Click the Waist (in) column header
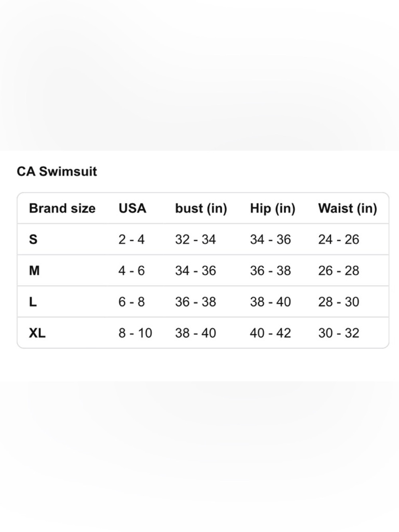399x532 pixels. [348, 208]
